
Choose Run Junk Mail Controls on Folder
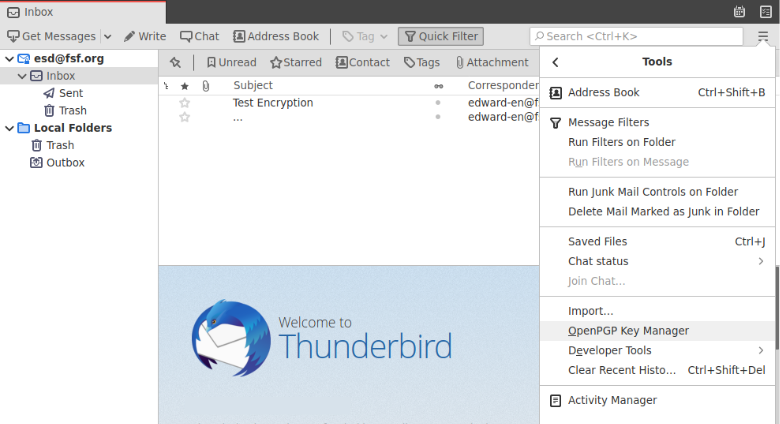pyautogui.click(x=657, y=192)
